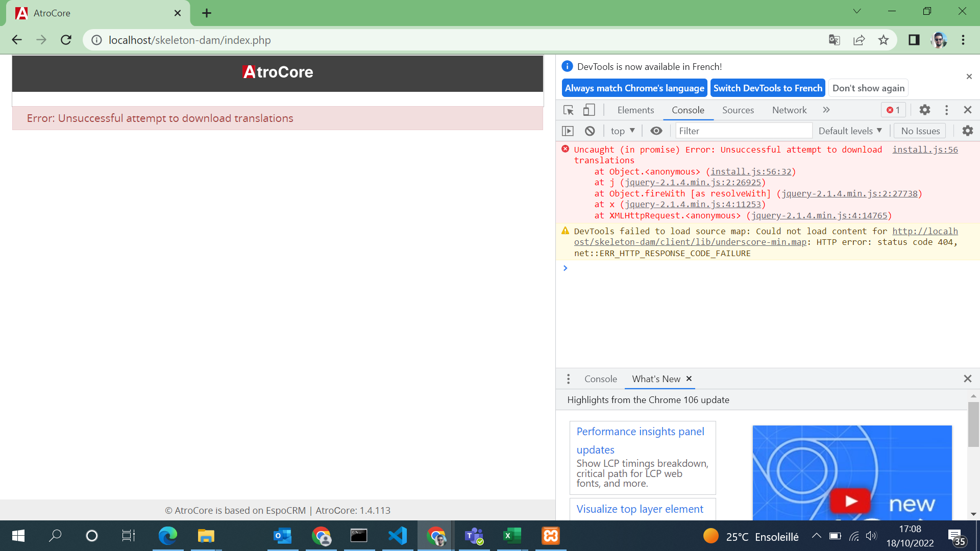The width and height of the screenshot is (980, 551).
Task: Open the more tabs overflow chevron
Action: click(826, 110)
